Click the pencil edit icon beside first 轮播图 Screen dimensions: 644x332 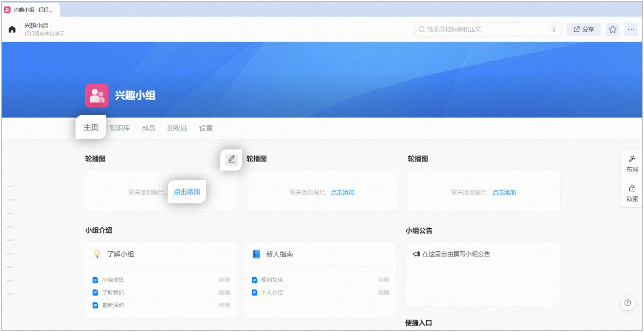[231, 159]
